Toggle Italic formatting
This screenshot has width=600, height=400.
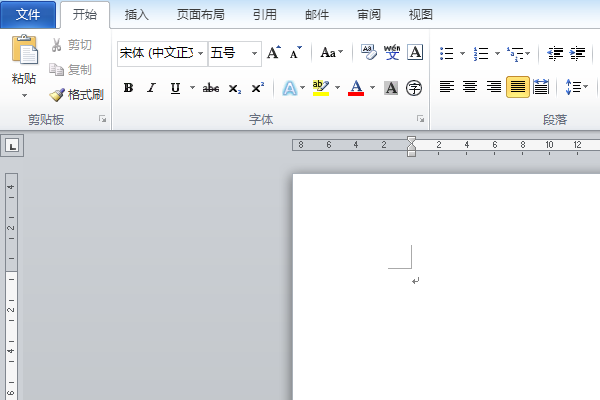[152, 88]
